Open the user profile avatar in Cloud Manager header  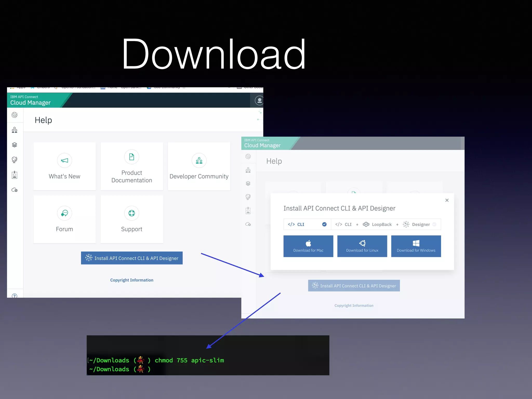(x=259, y=100)
